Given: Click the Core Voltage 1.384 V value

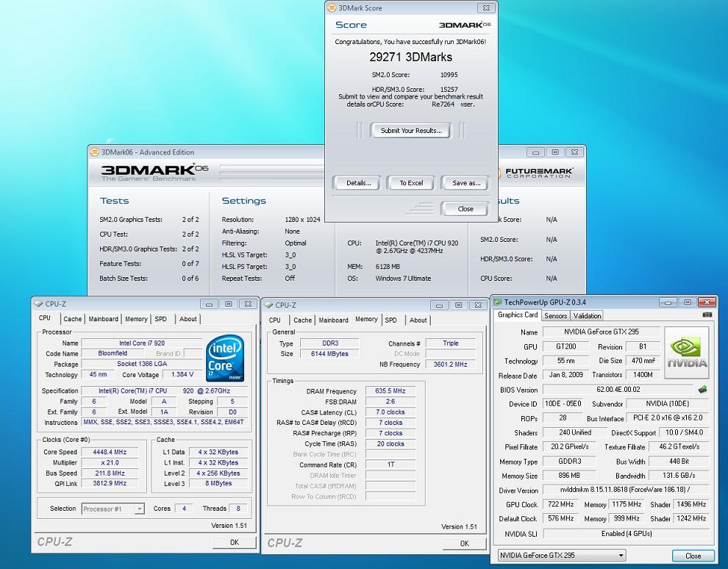Looking at the screenshot, I should pos(182,374).
